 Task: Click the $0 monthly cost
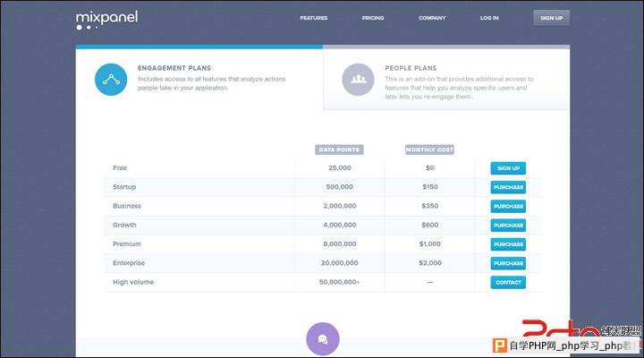(x=429, y=167)
